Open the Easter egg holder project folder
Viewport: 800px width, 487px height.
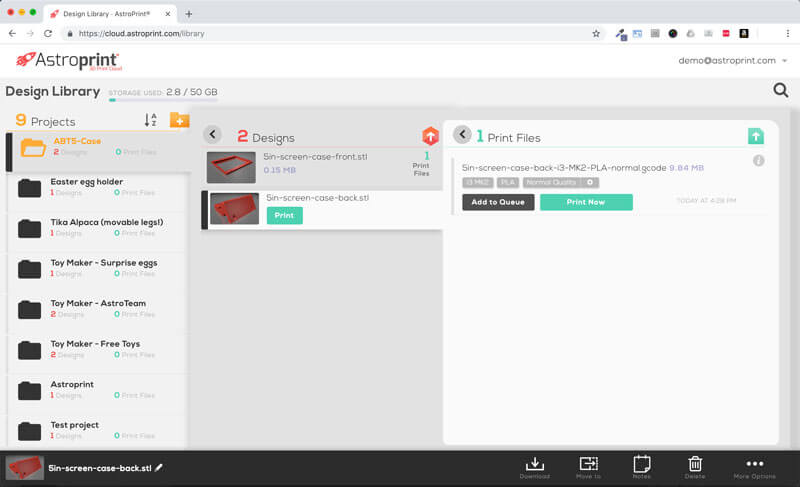97,187
